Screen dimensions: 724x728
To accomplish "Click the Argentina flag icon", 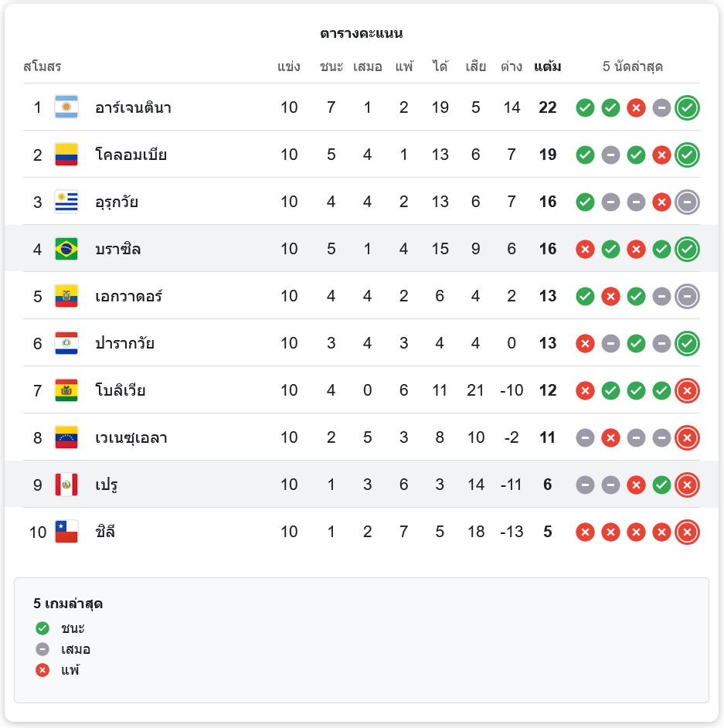I will 66,107.
